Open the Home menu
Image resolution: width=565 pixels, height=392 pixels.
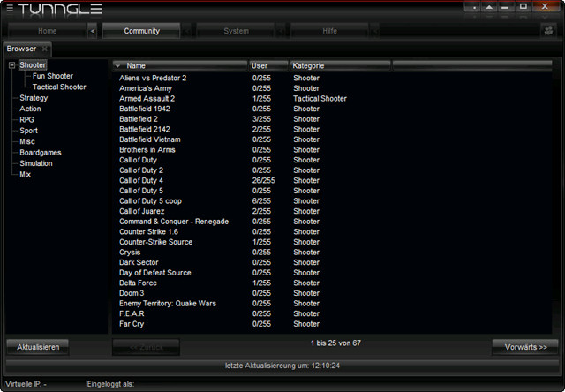47,31
